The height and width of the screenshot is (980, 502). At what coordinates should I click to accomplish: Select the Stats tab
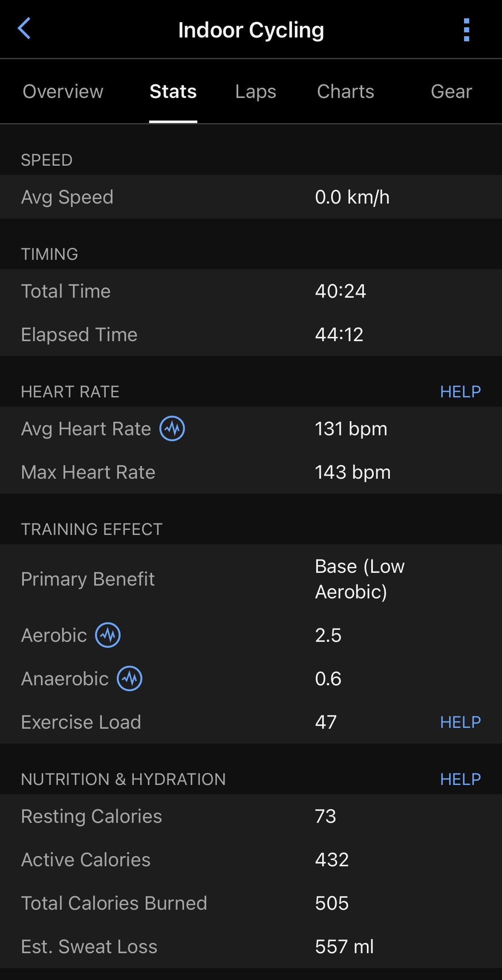pos(173,92)
